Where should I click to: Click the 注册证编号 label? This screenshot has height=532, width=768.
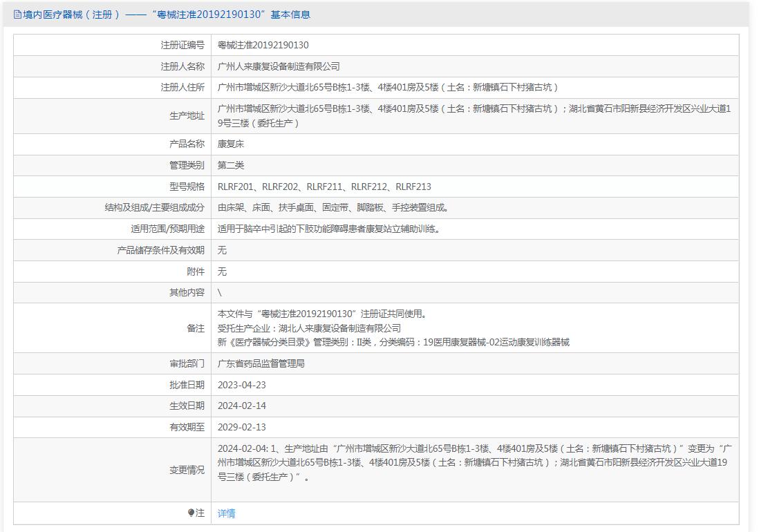coord(182,45)
